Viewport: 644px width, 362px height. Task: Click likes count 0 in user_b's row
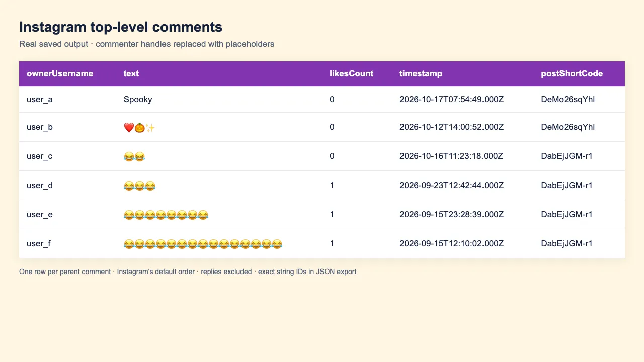point(332,127)
